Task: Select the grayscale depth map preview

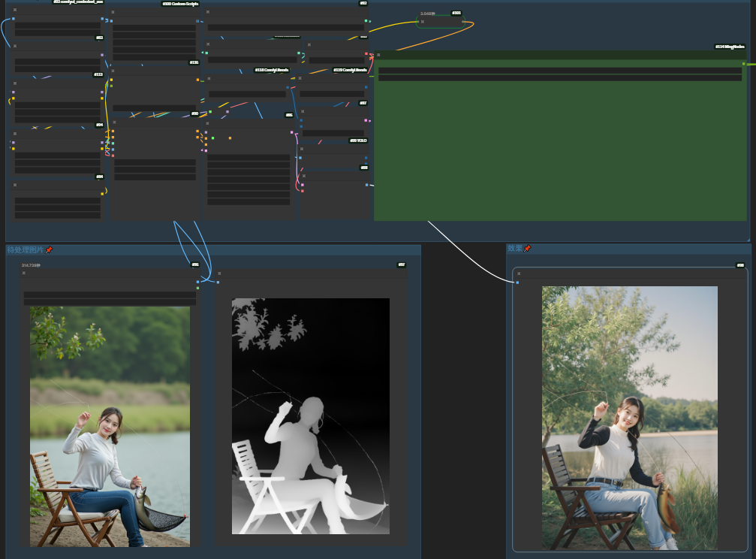Action: [311, 416]
